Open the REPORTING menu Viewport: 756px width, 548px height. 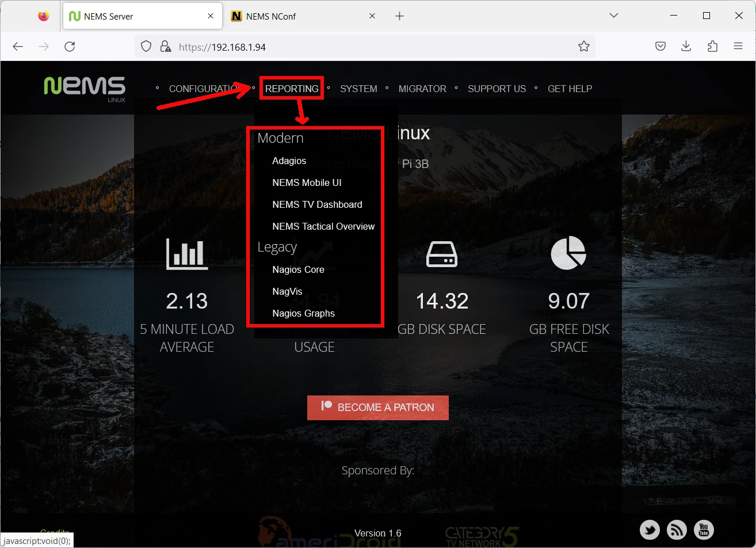pos(292,89)
